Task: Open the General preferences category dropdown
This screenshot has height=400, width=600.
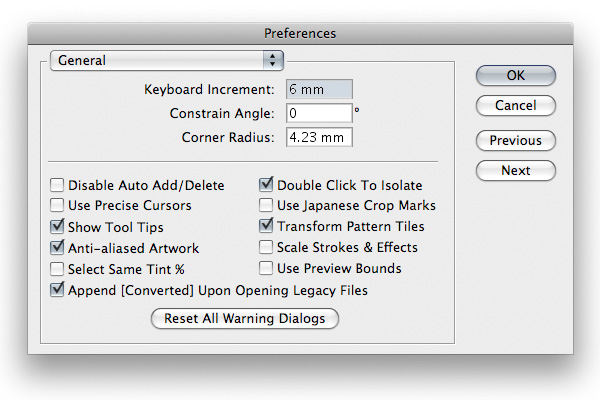Action: [166, 60]
